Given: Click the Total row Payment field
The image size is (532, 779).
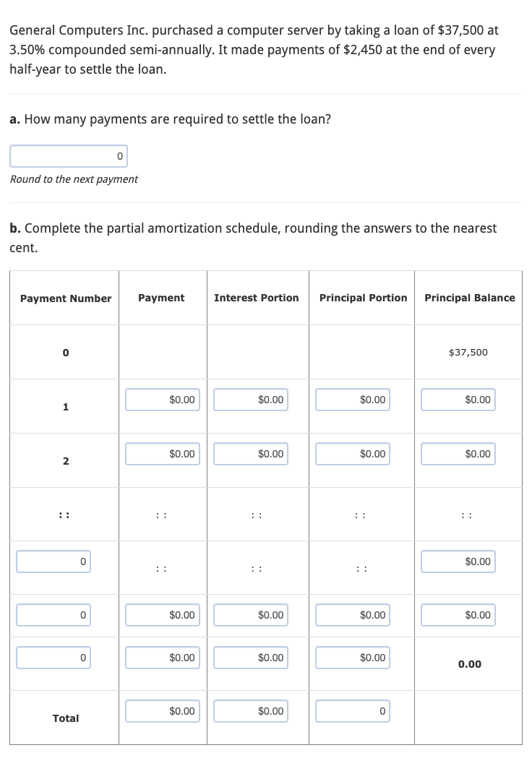Looking at the screenshot, I should coord(162,711).
